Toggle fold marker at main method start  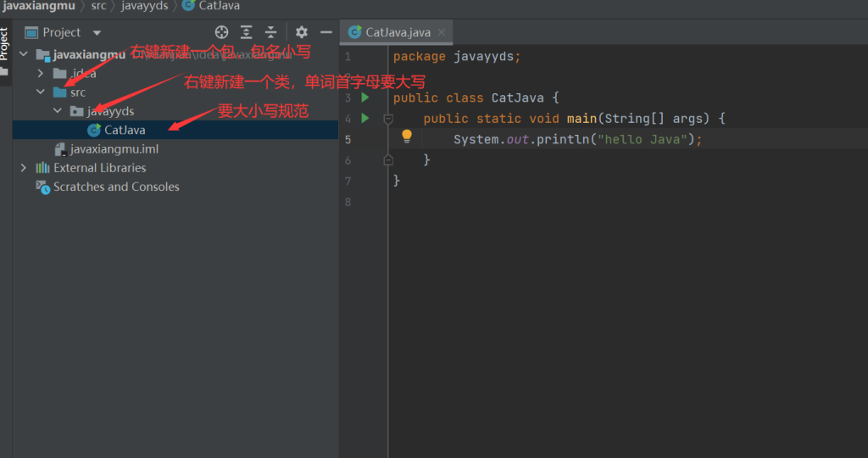pos(388,119)
